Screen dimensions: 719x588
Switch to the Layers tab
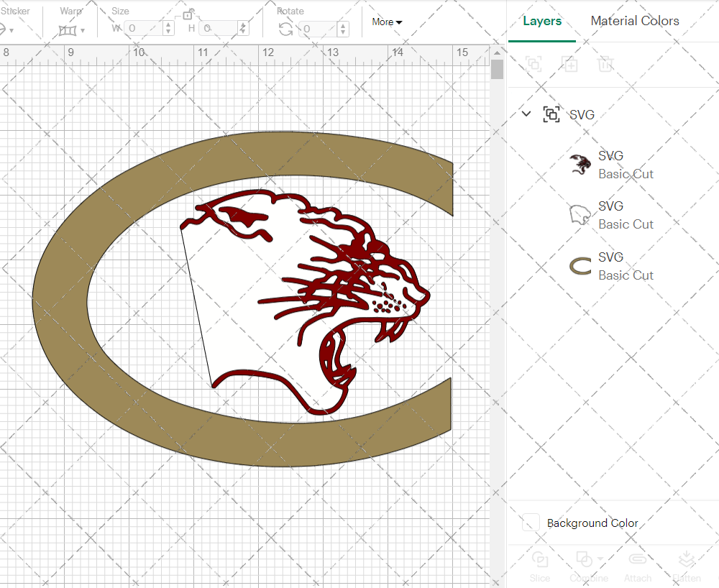(x=542, y=21)
